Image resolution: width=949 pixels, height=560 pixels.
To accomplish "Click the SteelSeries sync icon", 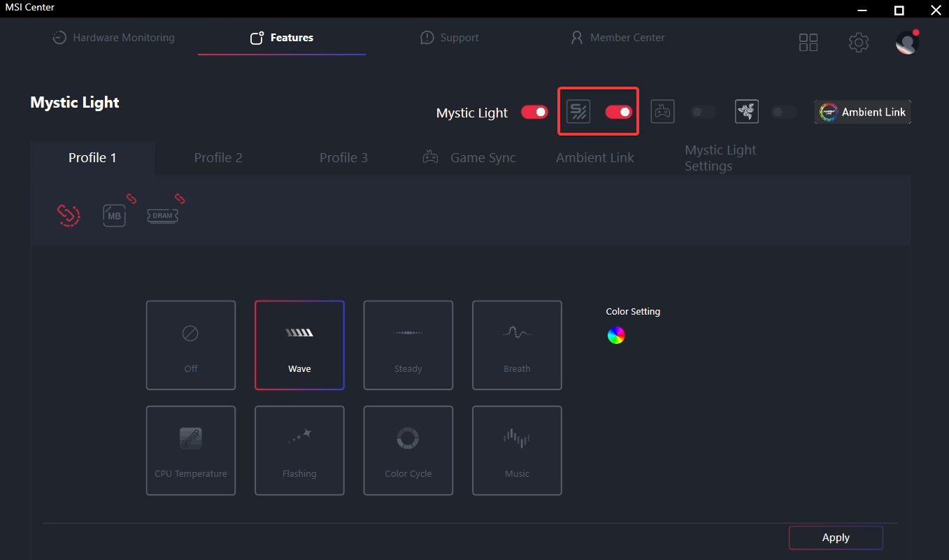I will (578, 112).
